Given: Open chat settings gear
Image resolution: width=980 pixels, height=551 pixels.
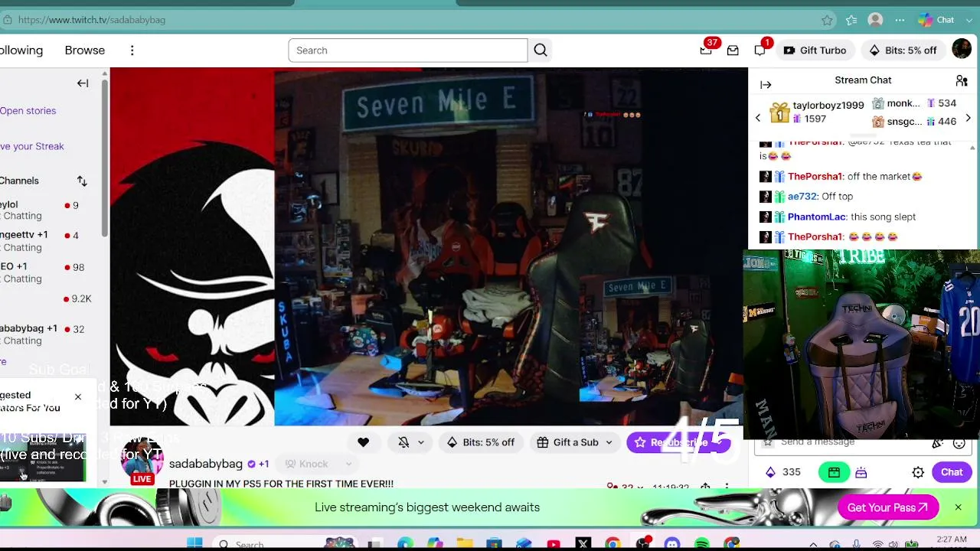Looking at the screenshot, I should (x=918, y=473).
